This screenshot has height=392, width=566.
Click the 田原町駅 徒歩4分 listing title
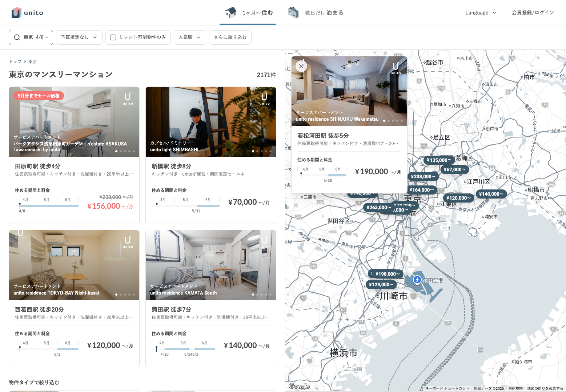tap(38, 166)
